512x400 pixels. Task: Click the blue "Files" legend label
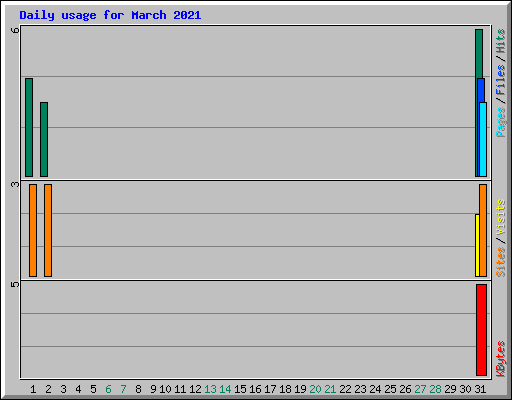pyautogui.click(x=500, y=80)
